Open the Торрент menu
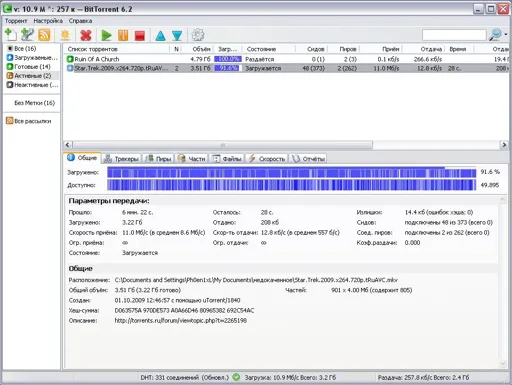This screenshot has height=385, width=512. 16,21
